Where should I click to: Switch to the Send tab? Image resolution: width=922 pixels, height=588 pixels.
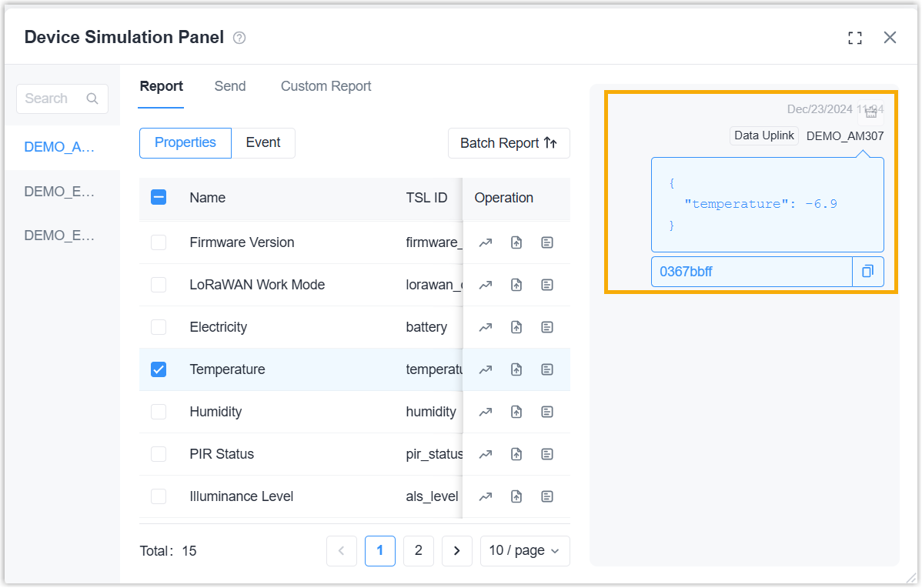(x=230, y=86)
